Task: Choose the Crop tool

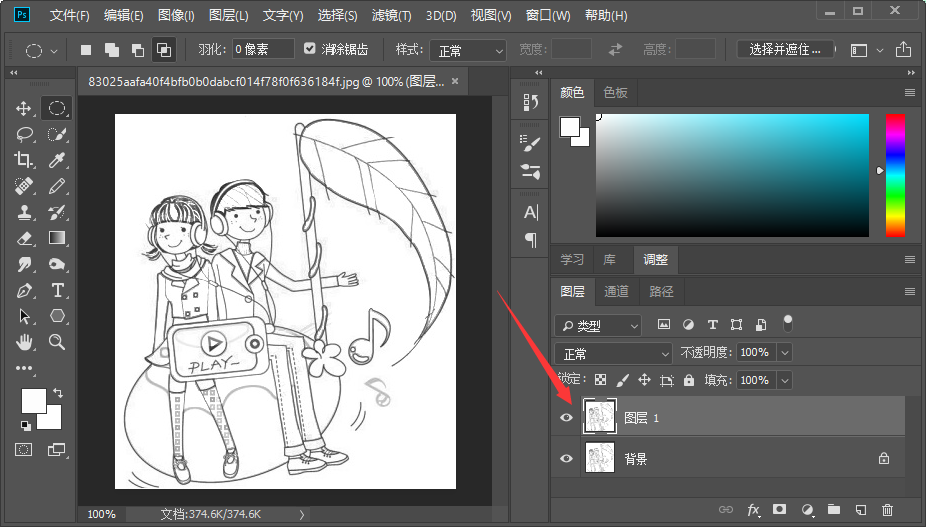Action: (x=24, y=160)
